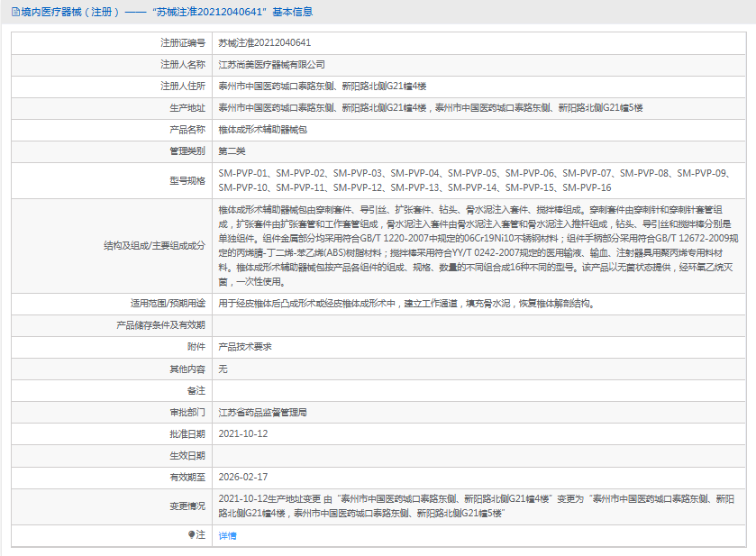Click the change record text starting 2021-10-12生产地址变更
This screenshot has height=556, width=756.
[x=477, y=506]
